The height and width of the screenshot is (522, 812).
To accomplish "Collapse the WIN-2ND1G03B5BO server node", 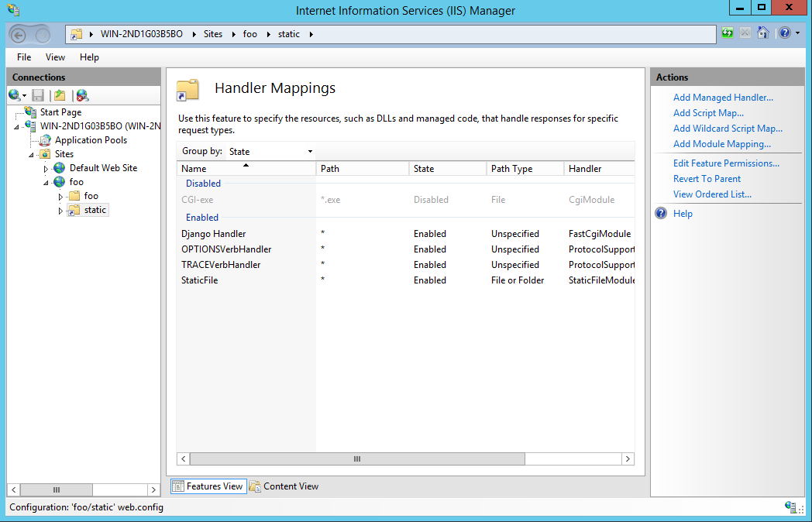I will [x=16, y=126].
